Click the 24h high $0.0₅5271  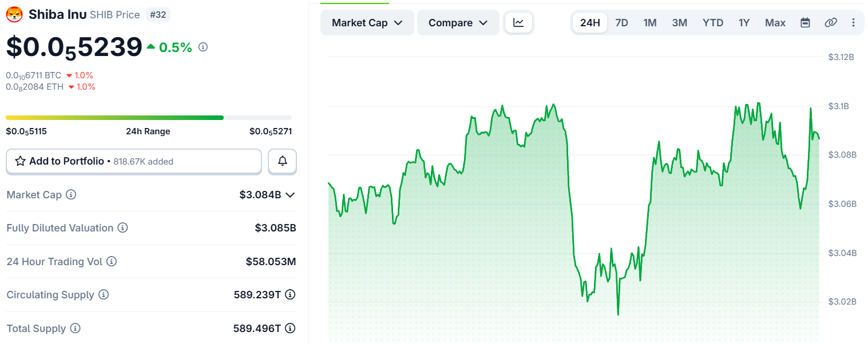(x=271, y=131)
